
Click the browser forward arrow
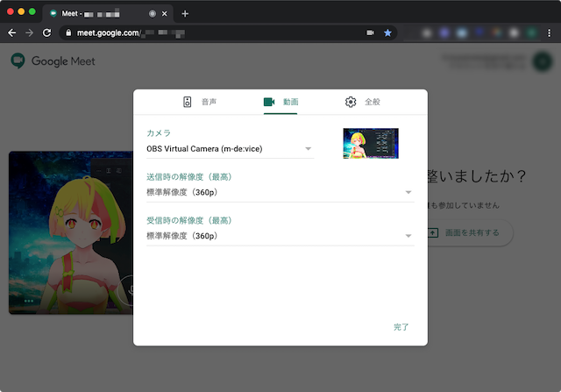[x=29, y=33]
